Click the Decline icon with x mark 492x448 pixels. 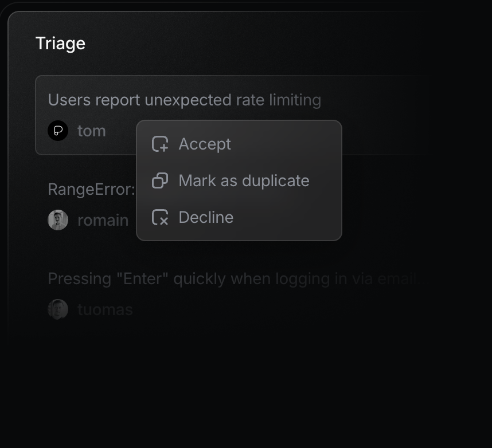tap(160, 217)
